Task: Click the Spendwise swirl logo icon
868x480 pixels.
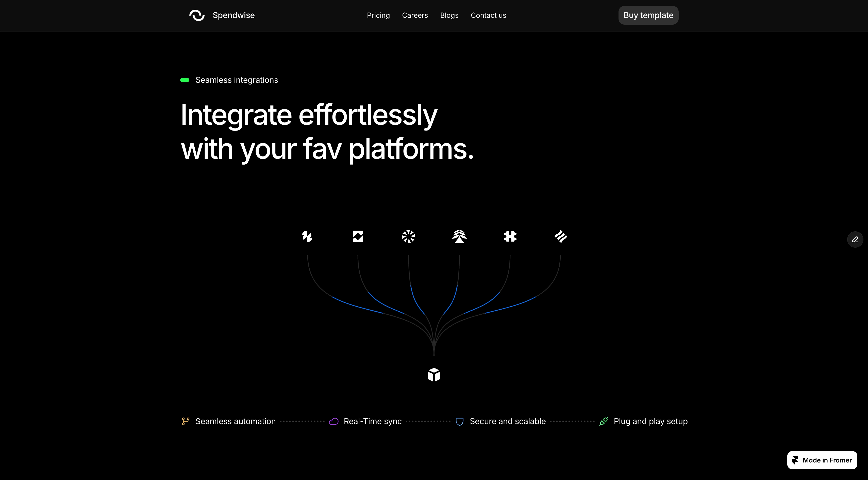Action: 197,15
